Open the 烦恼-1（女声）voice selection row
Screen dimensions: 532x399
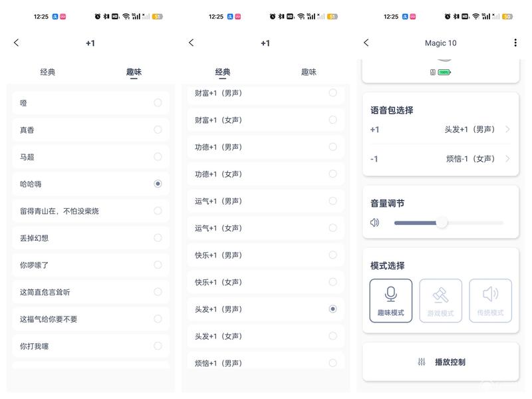tap(440, 159)
